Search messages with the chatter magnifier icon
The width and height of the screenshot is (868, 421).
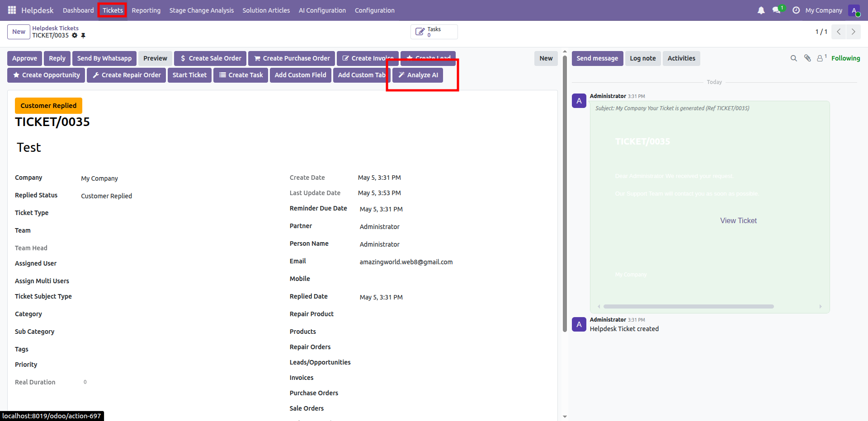coord(793,58)
